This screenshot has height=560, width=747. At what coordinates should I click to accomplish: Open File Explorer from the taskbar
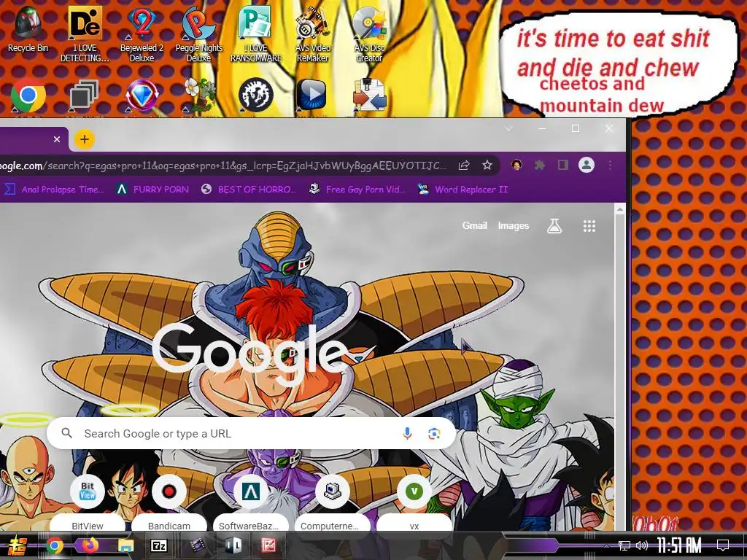click(125, 545)
